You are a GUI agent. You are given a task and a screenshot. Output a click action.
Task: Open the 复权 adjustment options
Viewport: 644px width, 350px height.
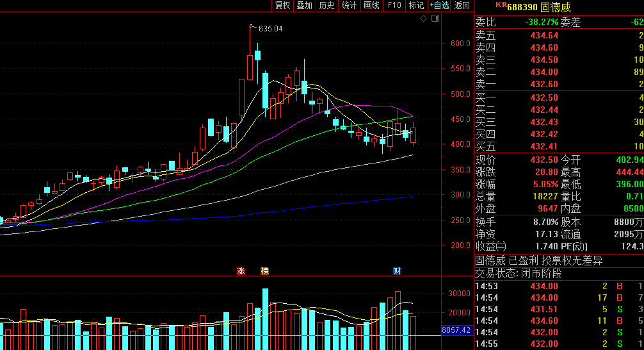282,6
